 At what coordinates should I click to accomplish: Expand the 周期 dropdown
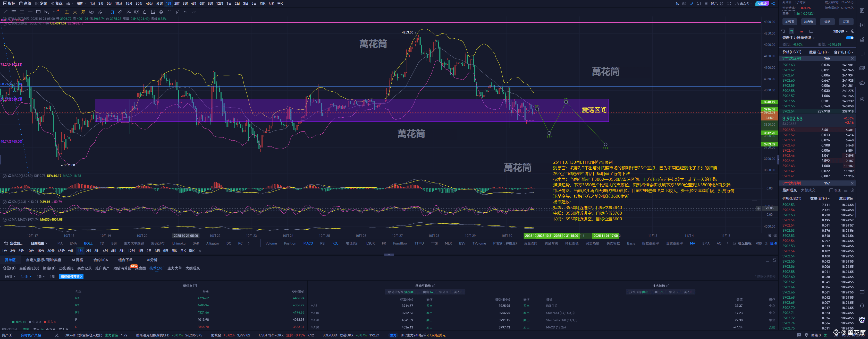point(81,3)
